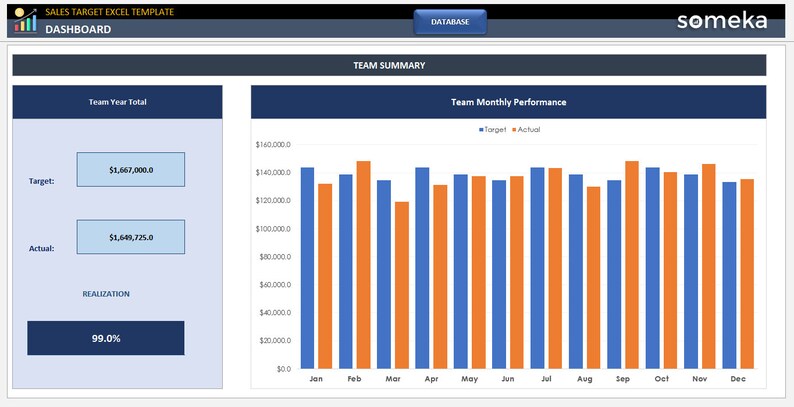
Task: Select the Nov orange Actual bar
Action: [x=708, y=266]
